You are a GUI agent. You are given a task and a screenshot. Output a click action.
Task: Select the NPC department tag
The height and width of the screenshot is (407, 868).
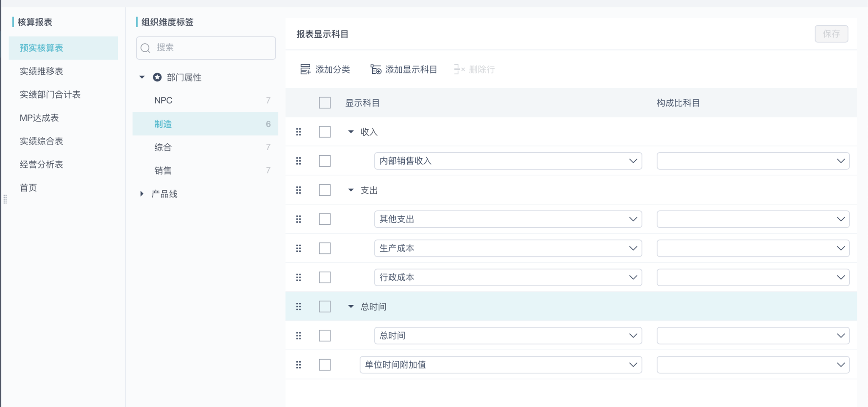(164, 100)
